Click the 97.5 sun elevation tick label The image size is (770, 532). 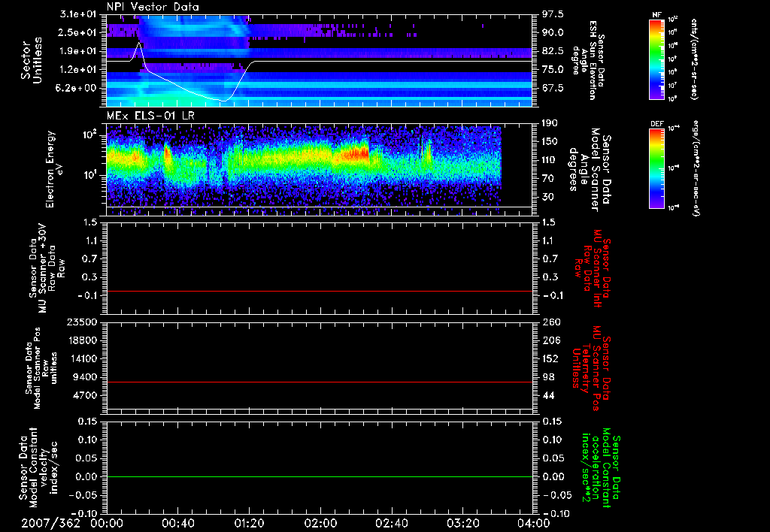(553, 14)
